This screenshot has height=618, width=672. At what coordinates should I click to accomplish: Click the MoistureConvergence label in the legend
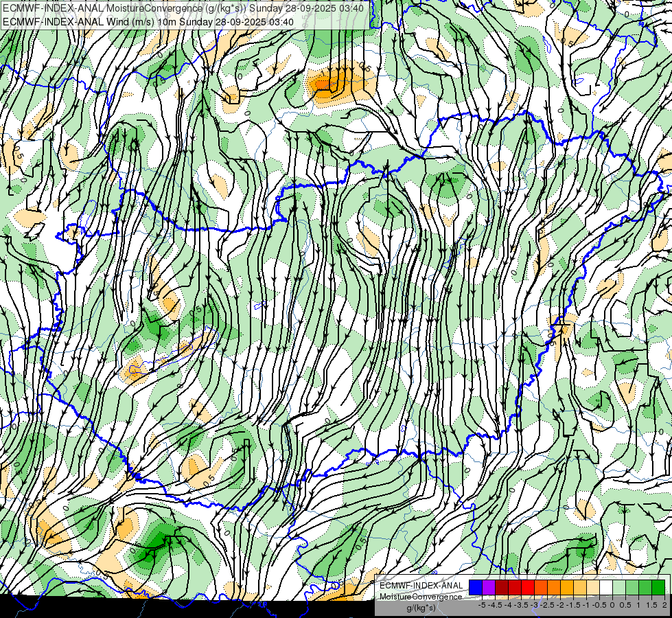click(421, 597)
